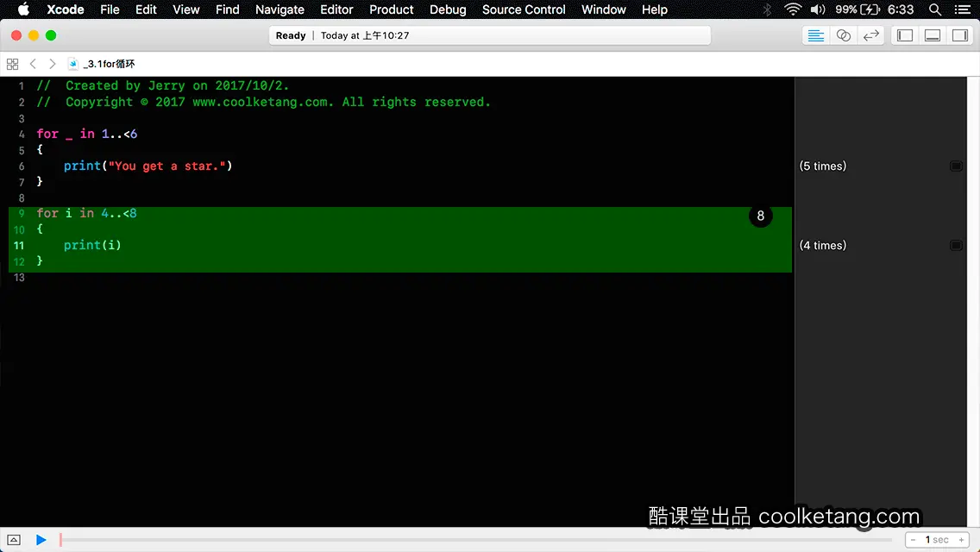The width and height of the screenshot is (980, 552).
Task: Open the Product menu
Action: coord(392,9)
